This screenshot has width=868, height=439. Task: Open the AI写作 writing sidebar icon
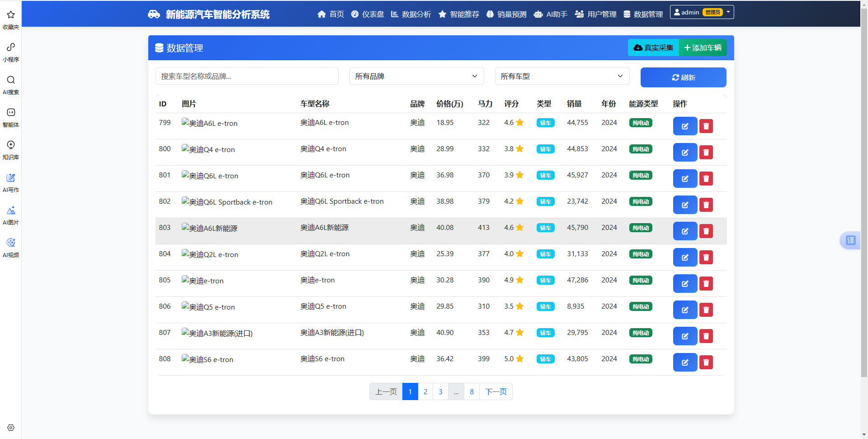tap(11, 183)
